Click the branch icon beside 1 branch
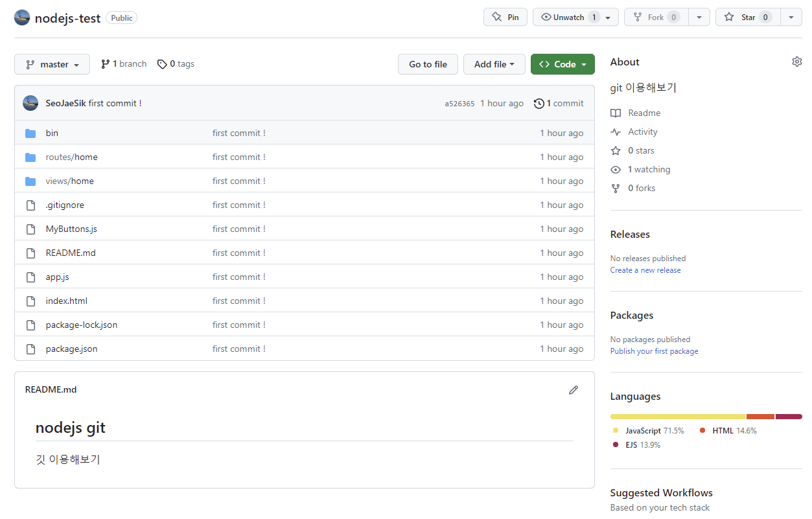Image resolution: width=812 pixels, height=519 pixels. (x=105, y=64)
